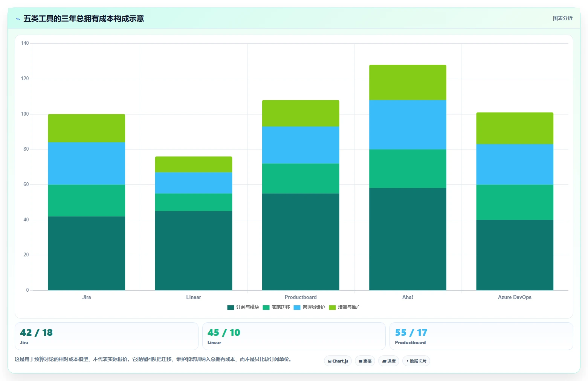This screenshot has height=381, width=588.
Task: Click the 20 y-axis tick label
Action: pyautogui.click(x=26, y=255)
